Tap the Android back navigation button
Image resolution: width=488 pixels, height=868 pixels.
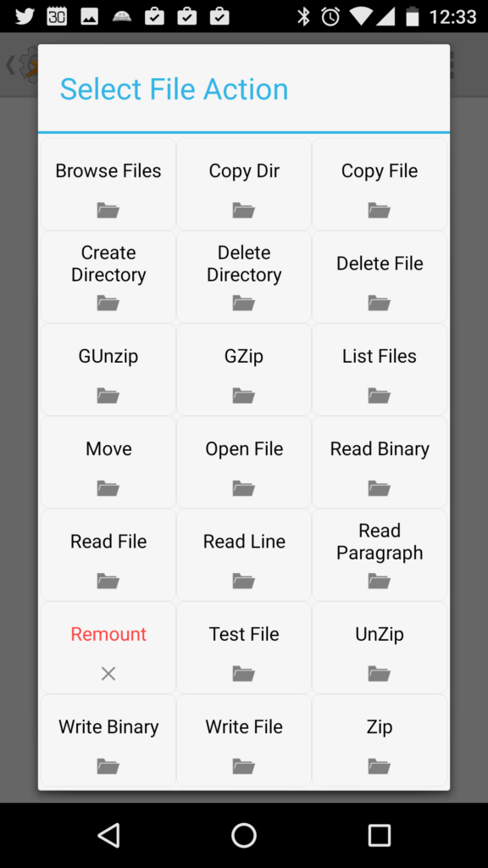coord(109,835)
